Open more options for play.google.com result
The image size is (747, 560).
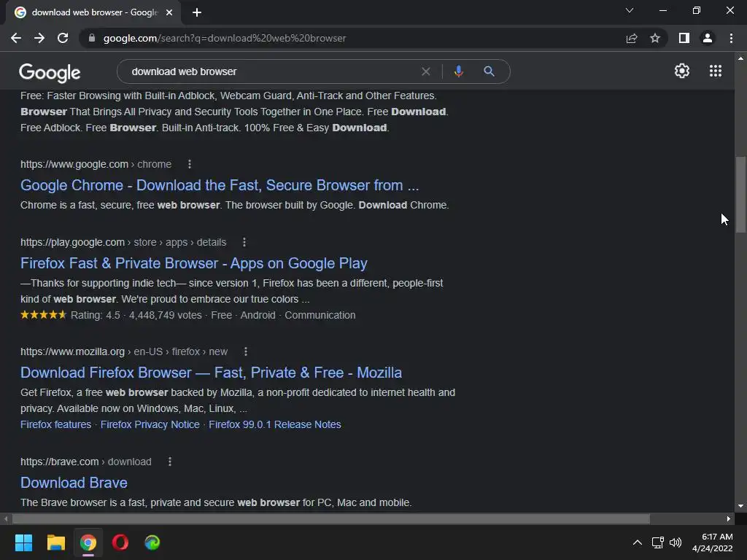(x=244, y=242)
